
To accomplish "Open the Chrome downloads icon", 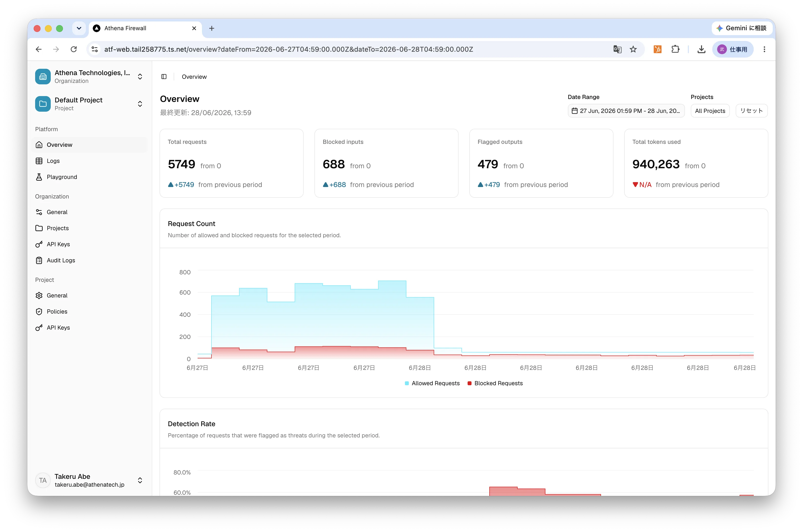I will (701, 49).
